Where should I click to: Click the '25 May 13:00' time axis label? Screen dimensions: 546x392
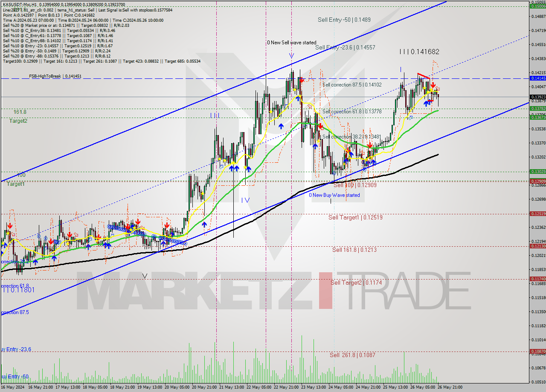point(395,387)
